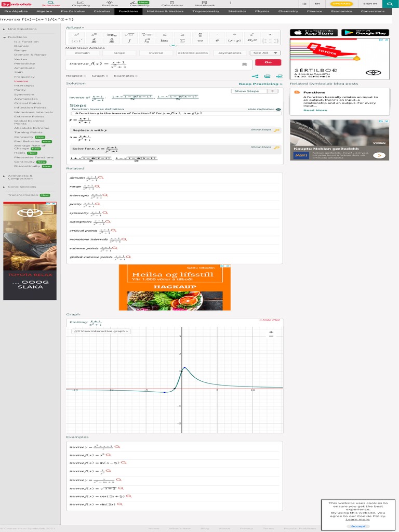Open the Practice section

click(110, 4)
